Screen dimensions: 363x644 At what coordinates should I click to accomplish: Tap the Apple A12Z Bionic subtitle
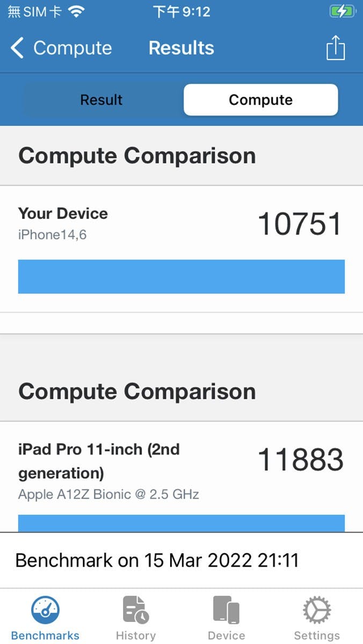pyautogui.click(x=108, y=494)
